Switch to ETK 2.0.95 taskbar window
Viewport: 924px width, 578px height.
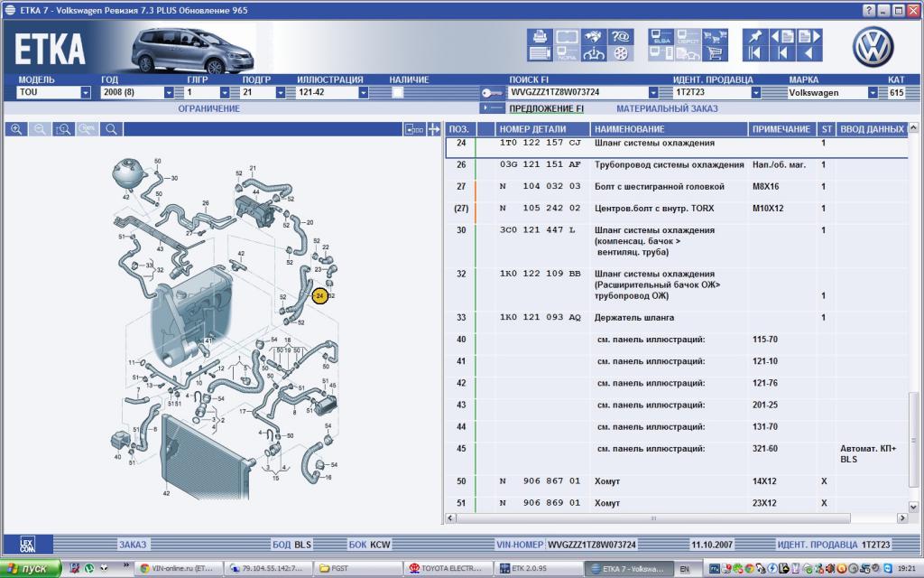coord(537,569)
